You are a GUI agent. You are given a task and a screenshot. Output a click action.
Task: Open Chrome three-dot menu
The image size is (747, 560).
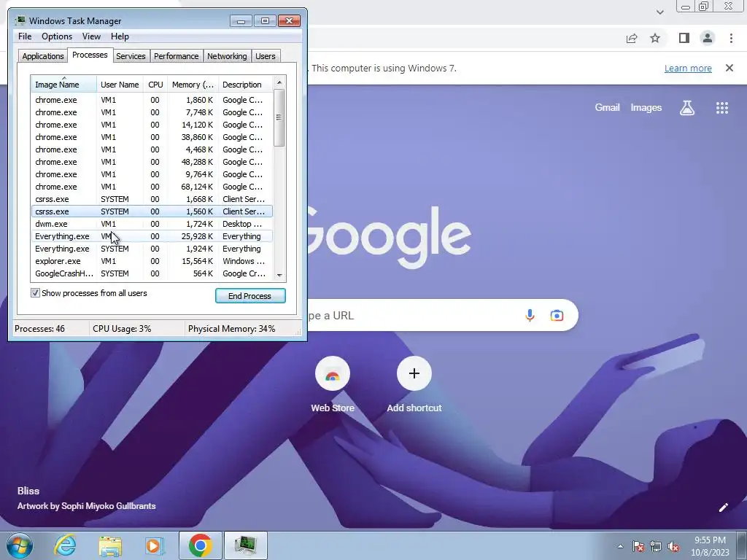(731, 38)
